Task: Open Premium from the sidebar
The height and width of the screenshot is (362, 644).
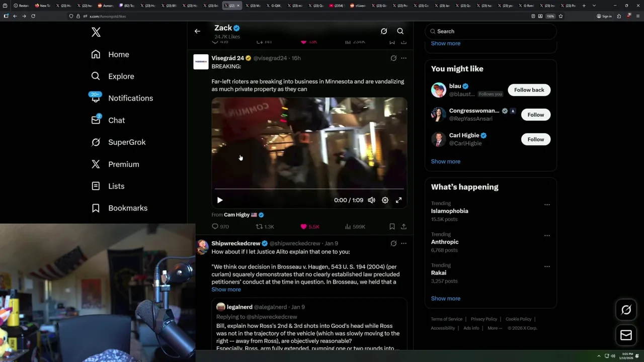Action: click(x=115, y=164)
